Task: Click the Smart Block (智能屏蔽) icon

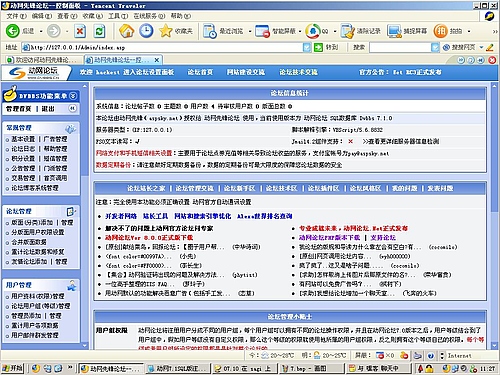Action: pyautogui.click(x=262, y=31)
